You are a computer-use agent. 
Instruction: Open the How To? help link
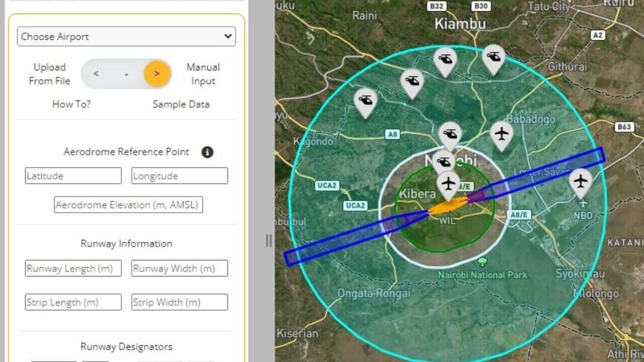point(71,105)
